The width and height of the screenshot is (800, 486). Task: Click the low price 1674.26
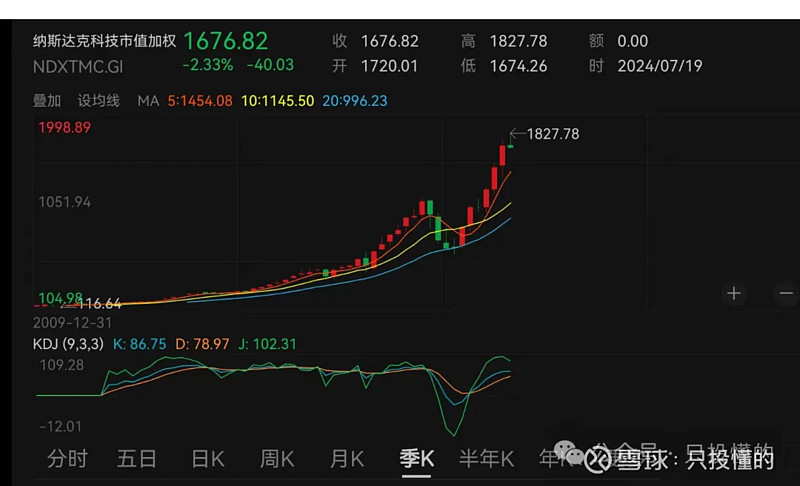click(x=518, y=66)
